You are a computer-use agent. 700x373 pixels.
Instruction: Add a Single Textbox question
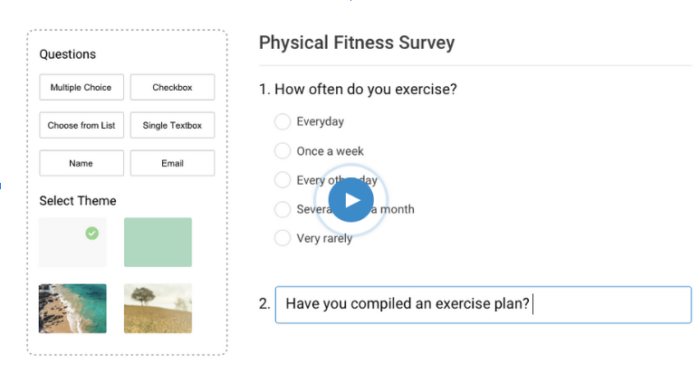172,125
